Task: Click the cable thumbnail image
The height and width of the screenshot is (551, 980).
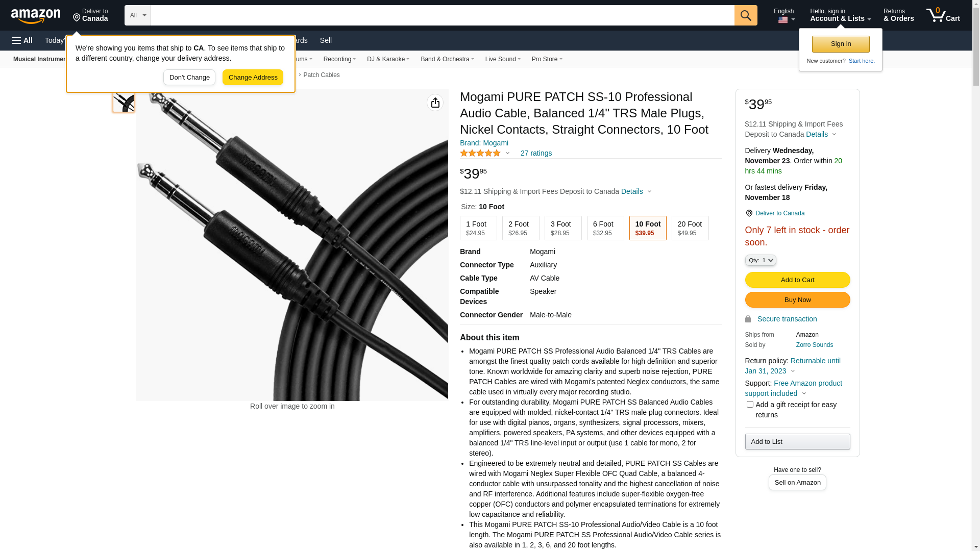Action: pos(124,102)
